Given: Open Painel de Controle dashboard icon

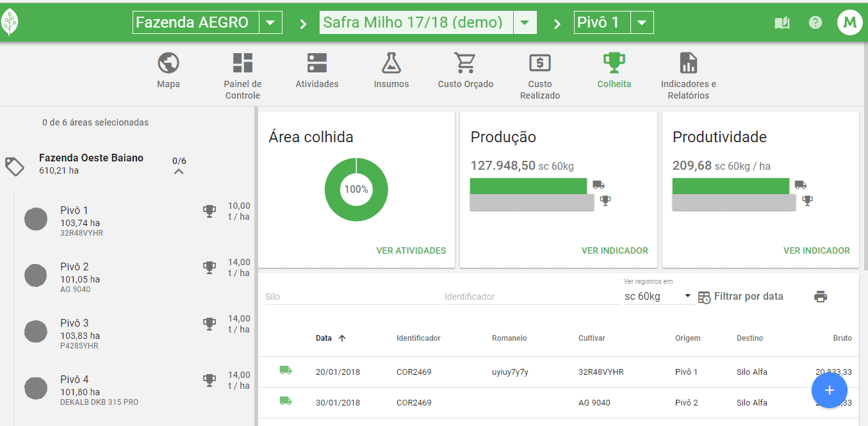Looking at the screenshot, I should pos(242,63).
